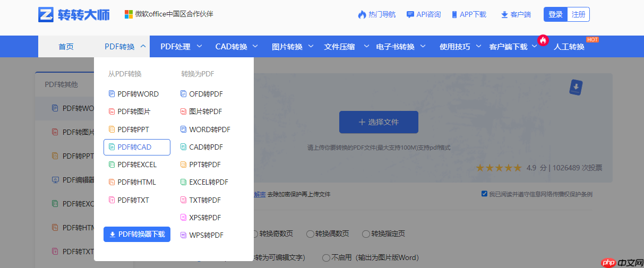The width and height of the screenshot is (644, 268).
Task: Select the 转换奇数页 radio button
Action: [x=255, y=234]
